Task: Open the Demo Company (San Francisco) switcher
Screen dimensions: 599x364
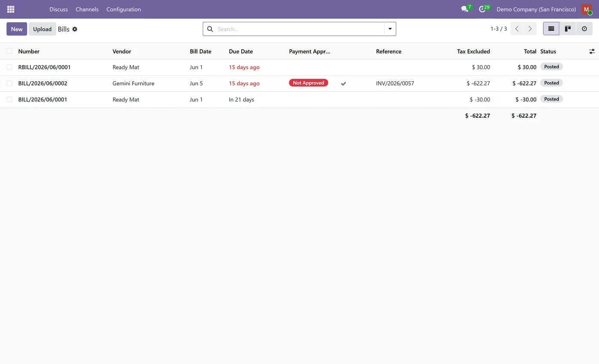Action: (536, 9)
